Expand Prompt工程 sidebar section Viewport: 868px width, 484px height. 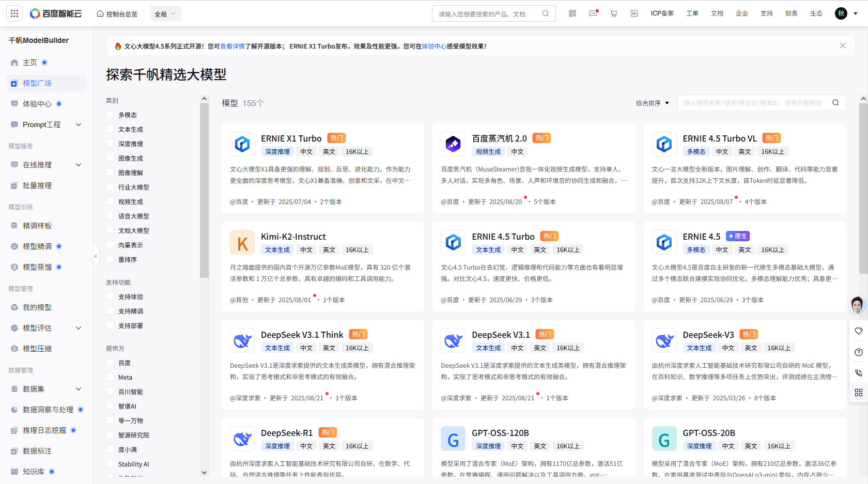(x=79, y=124)
